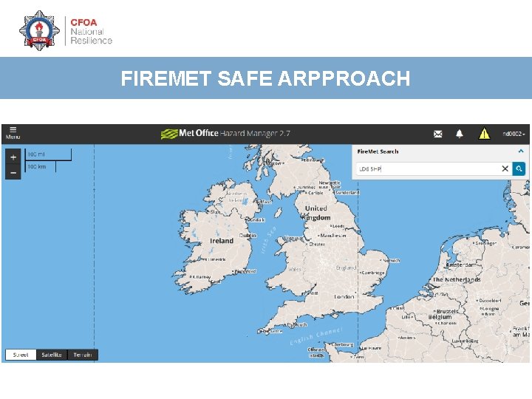Open the messages envelope icon
Screen dimensions: 532x399
[x=437, y=134]
